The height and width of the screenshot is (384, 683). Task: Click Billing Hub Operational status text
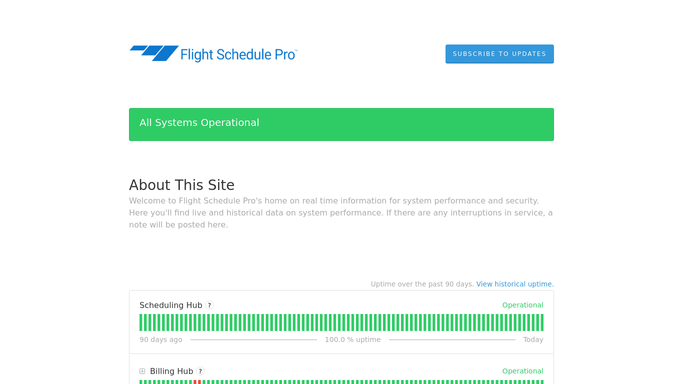click(x=523, y=371)
